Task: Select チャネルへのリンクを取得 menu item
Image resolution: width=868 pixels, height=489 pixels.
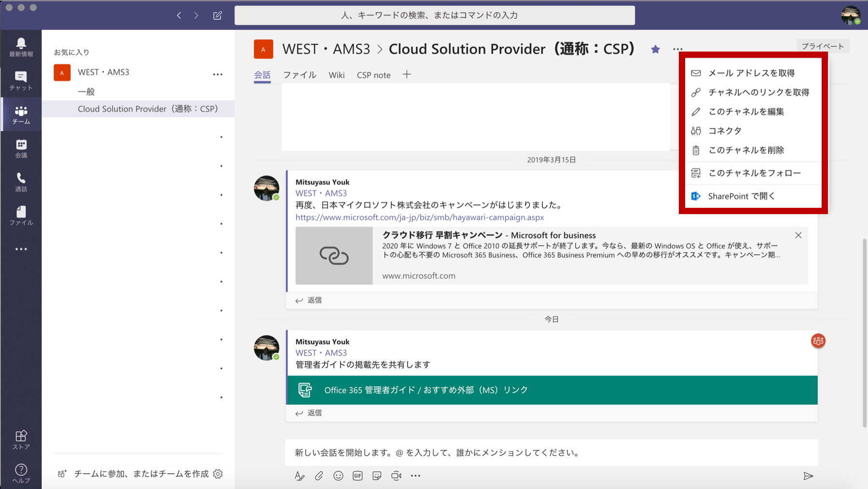Action: pyautogui.click(x=754, y=92)
